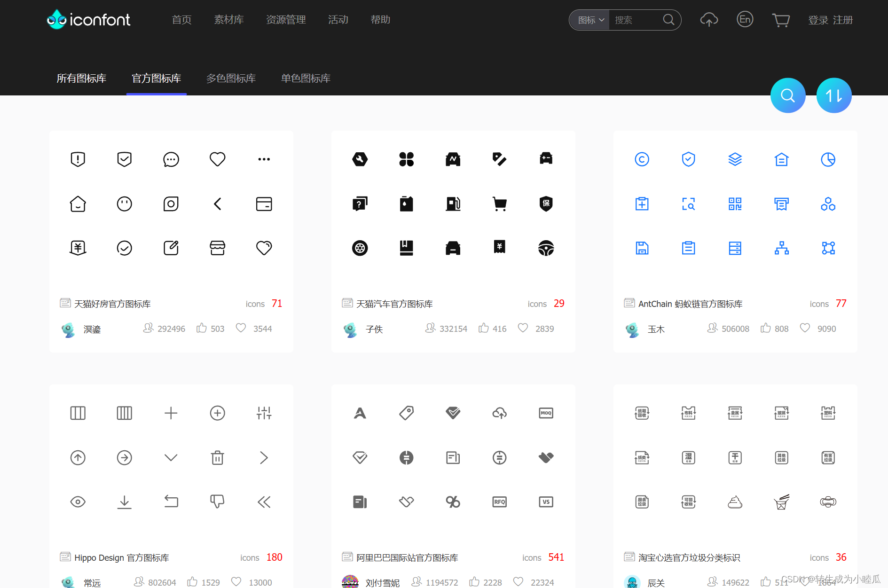Switch to 所有图标库 tab
888x588 pixels.
[x=81, y=78]
